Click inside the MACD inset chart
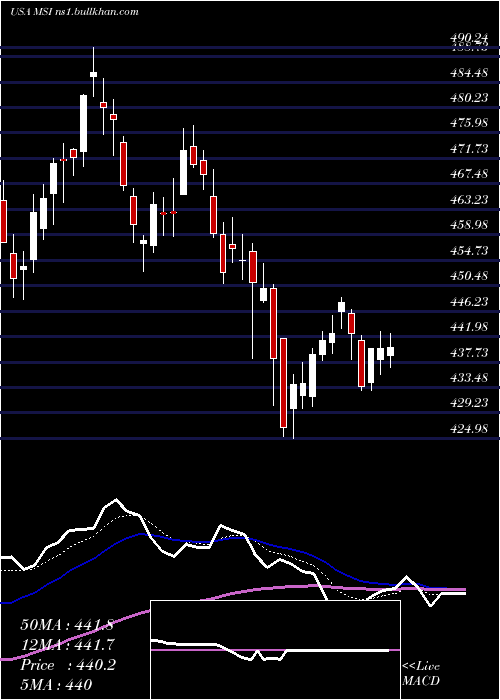This screenshot has width=500, height=700. pyautogui.click(x=275, y=650)
